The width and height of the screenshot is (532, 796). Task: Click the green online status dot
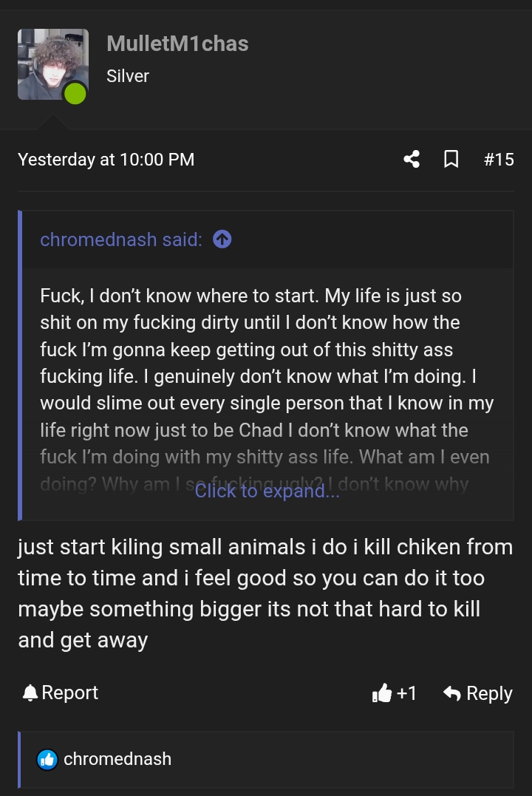[75, 94]
